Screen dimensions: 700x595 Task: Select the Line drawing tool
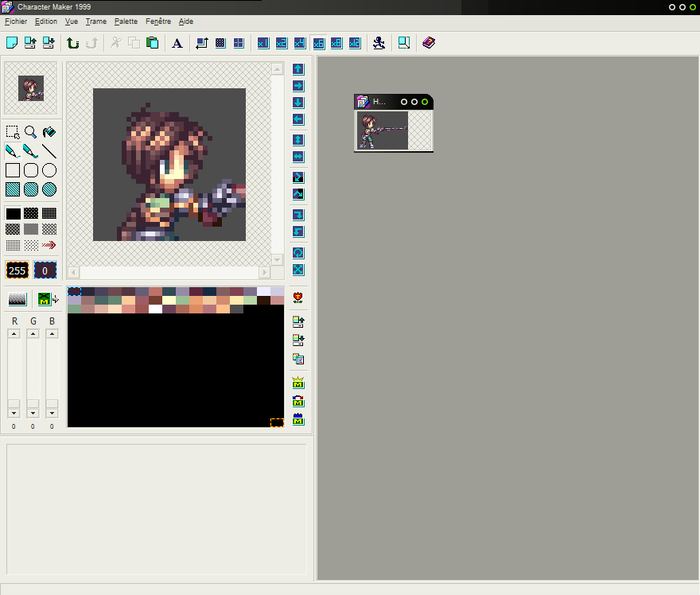(50, 150)
